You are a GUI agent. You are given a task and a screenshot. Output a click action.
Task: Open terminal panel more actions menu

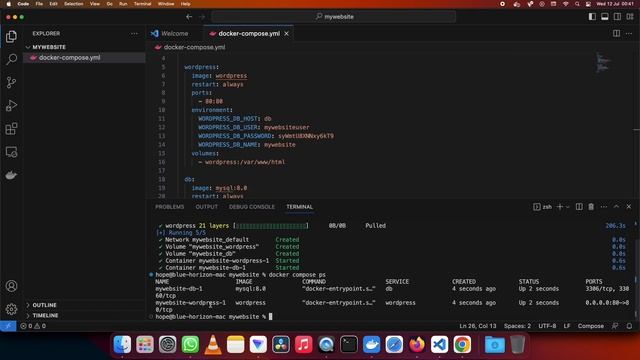pyautogui.click(x=604, y=207)
